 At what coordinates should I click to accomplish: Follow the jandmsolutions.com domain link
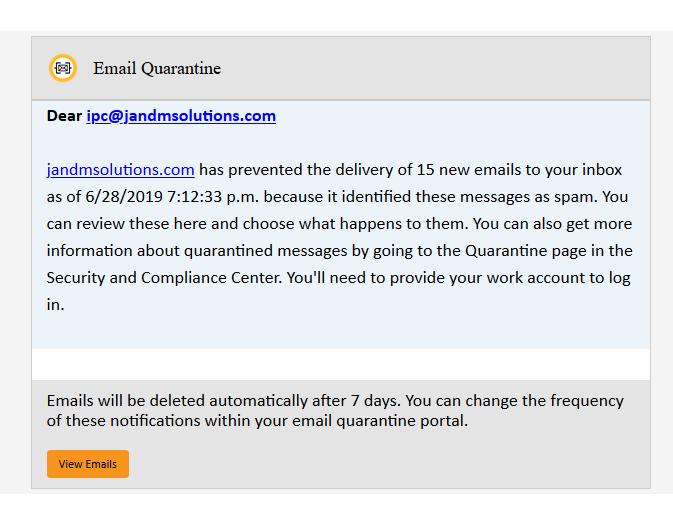click(x=120, y=169)
